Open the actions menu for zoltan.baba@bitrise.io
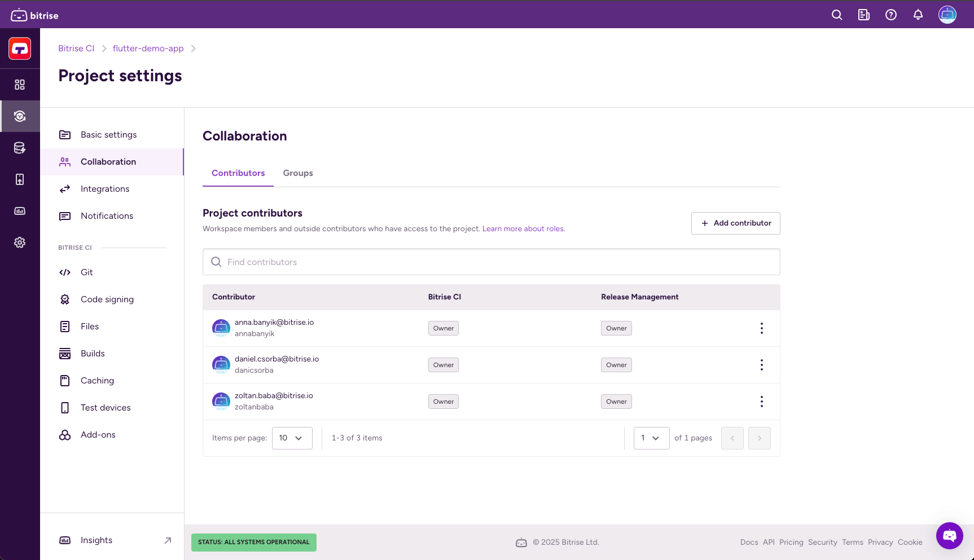This screenshot has width=974, height=560. 761,402
